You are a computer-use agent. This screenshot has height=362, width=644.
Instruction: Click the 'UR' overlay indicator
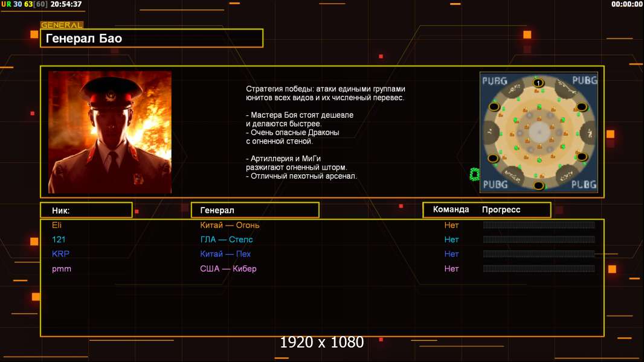6,4
